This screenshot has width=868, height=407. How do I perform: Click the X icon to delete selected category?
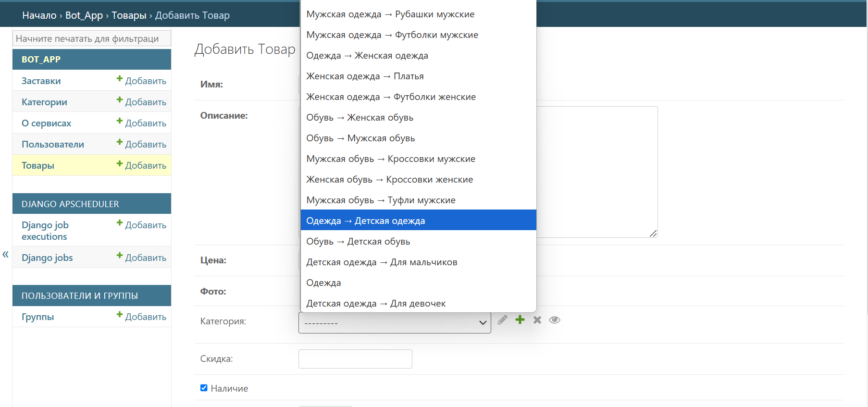tap(537, 320)
